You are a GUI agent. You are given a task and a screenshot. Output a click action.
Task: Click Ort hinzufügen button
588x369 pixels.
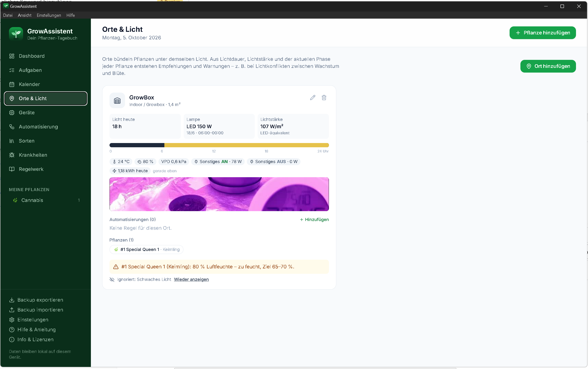[548, 66]
